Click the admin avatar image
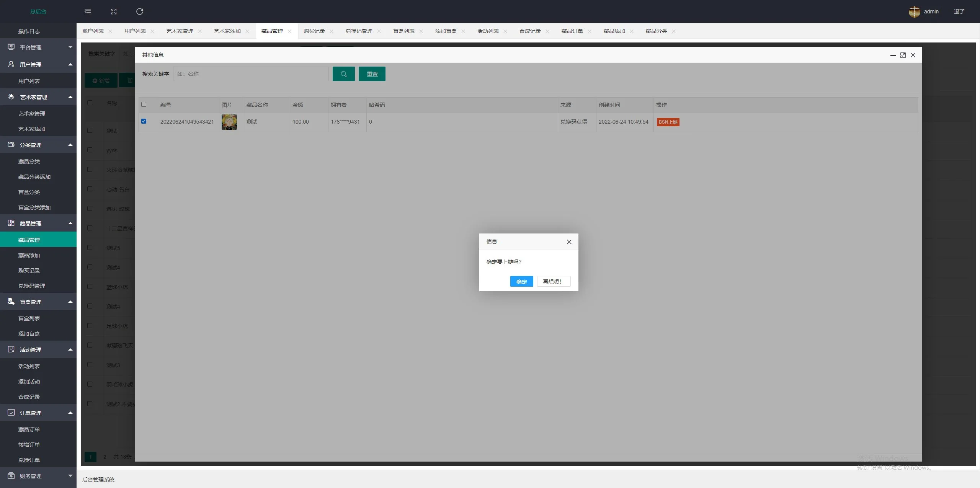Image resolution: width=980 pixels, height=488 pixels. pyautogui.click(x=914, y=11)
